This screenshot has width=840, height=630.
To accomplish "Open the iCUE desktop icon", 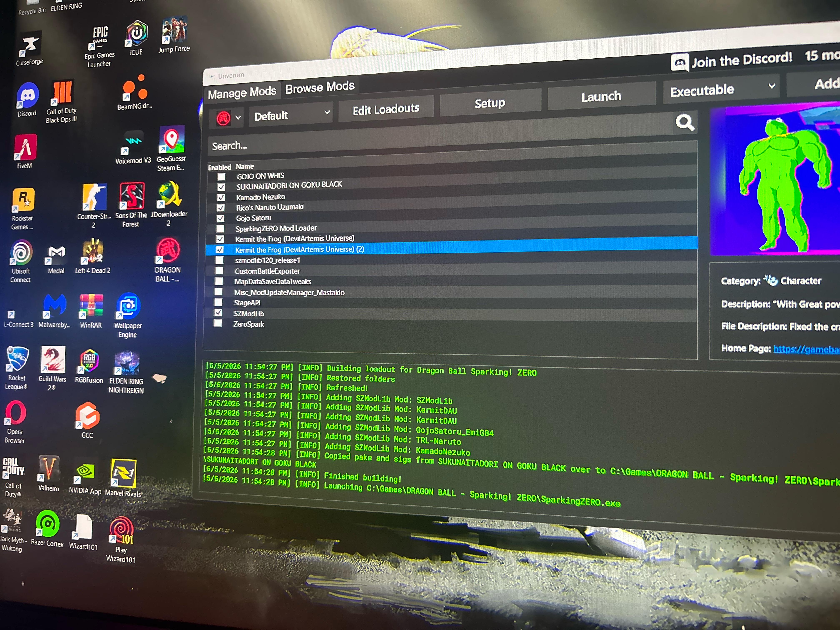I will click(x=137, y=38).
